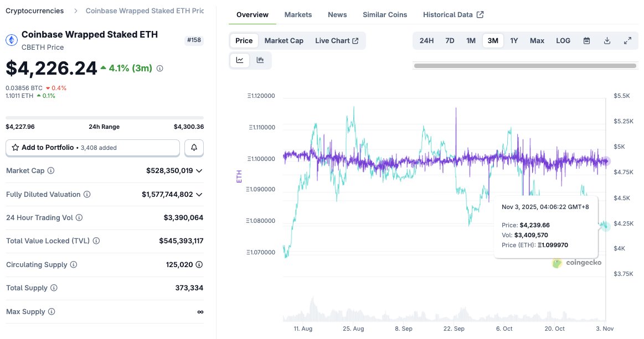Viewport: 644px width, 339px height.
Task: Click the Coinbase Wrapped Staked ETH coin logo
Action: point(12,40)
